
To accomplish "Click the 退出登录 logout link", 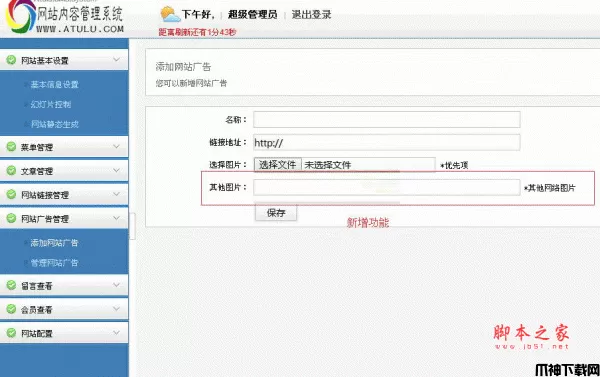I will (311, 15).
